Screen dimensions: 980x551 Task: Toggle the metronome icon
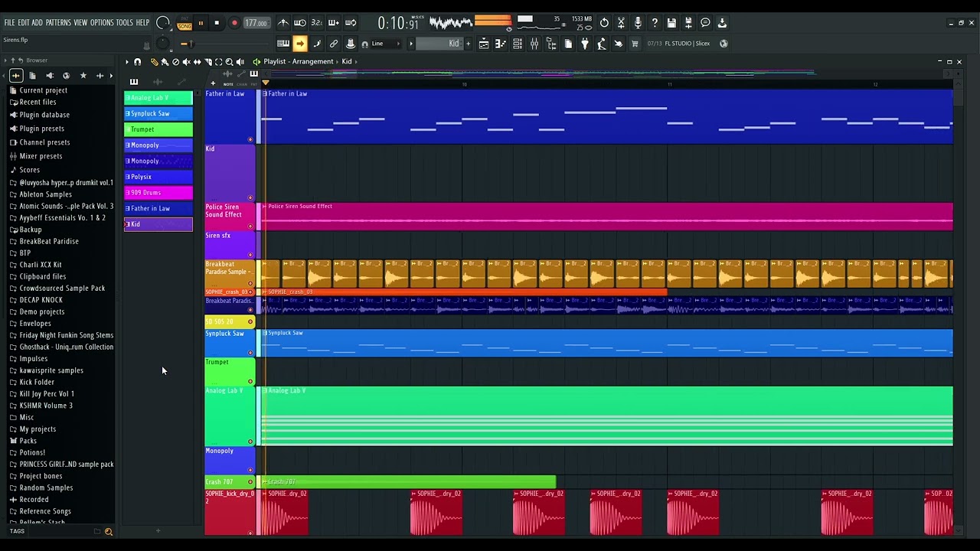pos(283,23)
